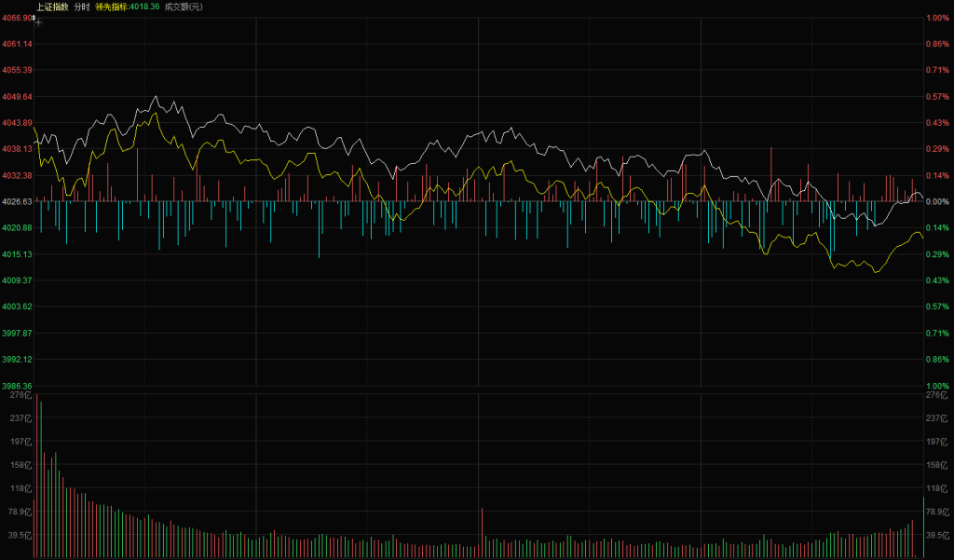The height and width of the screenshot is (560, 954).
Task: Click the small plus icon under 4066.90
Action: point(38,22)
